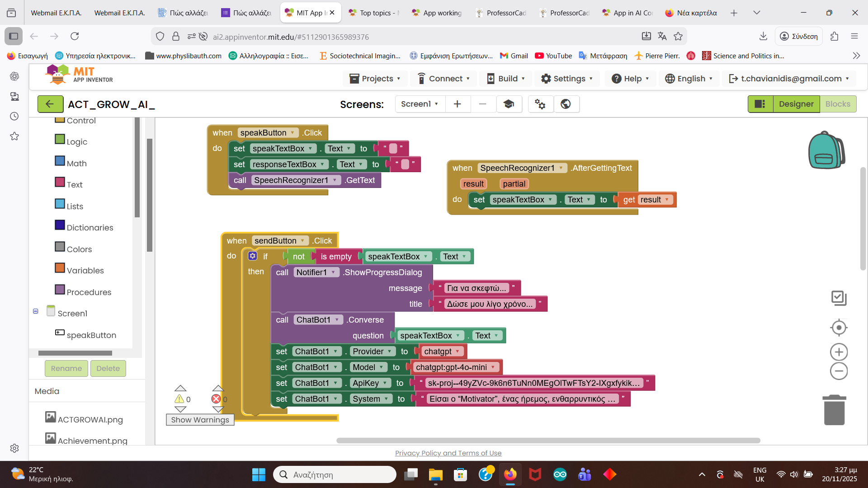Open the if block mutator gear
Viewport: 868px width, 488px height.
coord(253,256)
